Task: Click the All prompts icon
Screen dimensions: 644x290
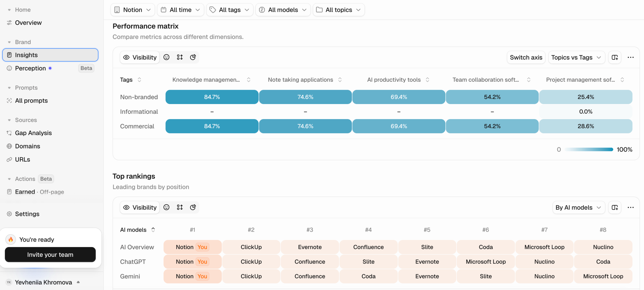Action: pyautogui.click(x=9, y=101)
